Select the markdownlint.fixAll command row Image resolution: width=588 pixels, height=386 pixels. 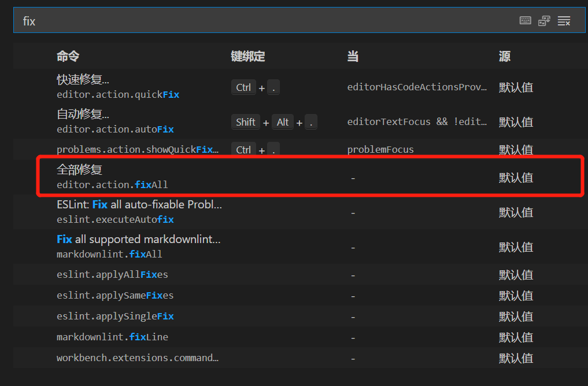click(x=139, y=247)
